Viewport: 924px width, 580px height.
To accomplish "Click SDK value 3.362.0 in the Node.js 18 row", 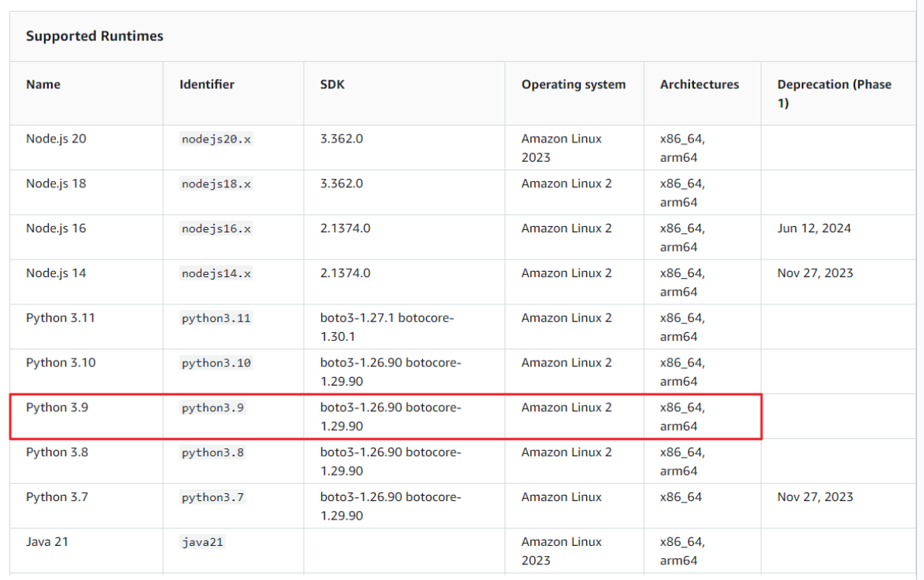I will click(x=342, y=184).
